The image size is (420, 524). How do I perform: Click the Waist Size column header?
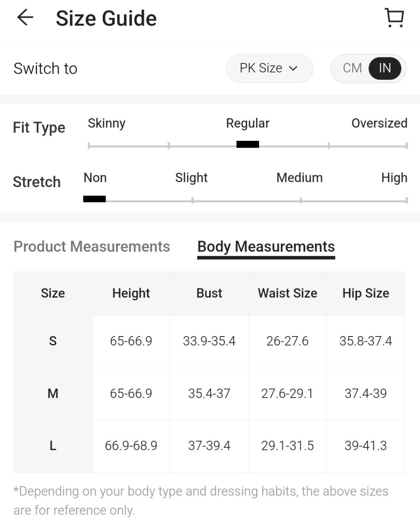(x=287, y=293)
